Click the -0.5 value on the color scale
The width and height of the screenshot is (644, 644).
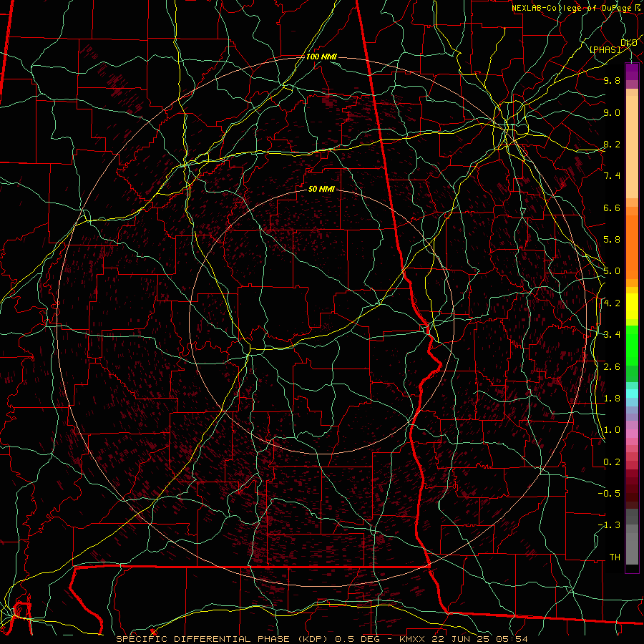click(609, 493)
